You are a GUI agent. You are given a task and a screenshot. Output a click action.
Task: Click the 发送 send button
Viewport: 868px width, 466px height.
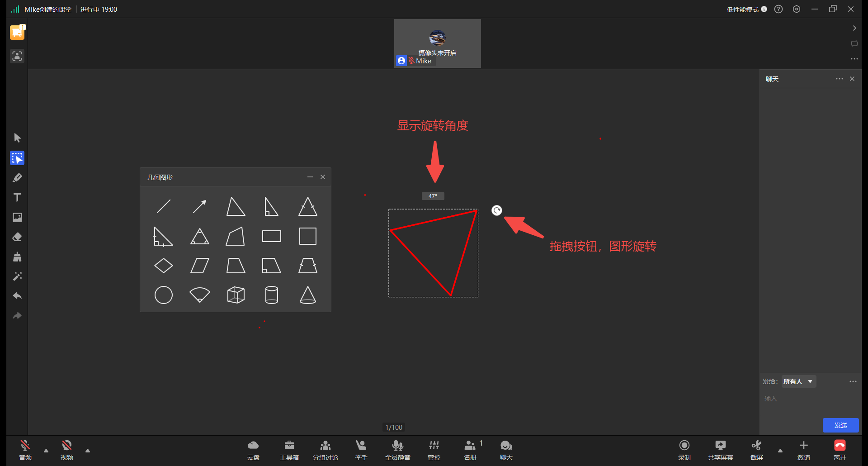[841, 425]
